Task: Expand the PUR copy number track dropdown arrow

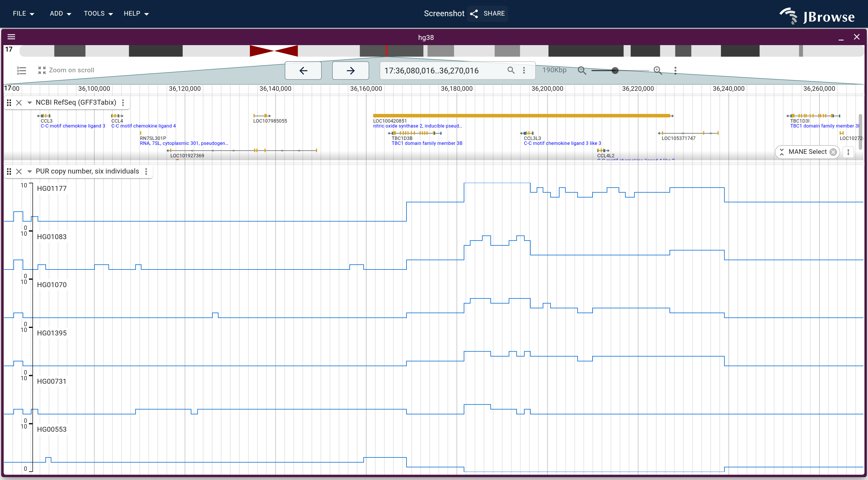Action: pos(30,171)
